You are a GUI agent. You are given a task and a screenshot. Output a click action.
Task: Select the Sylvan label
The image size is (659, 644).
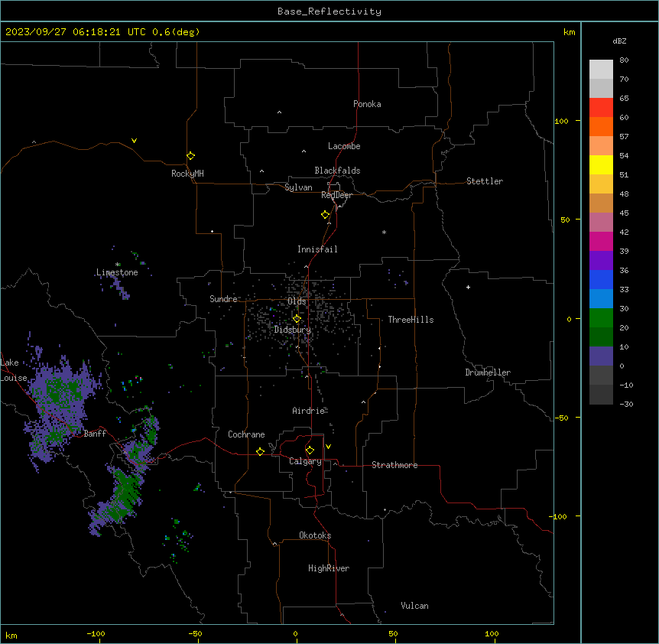[298, 187]
